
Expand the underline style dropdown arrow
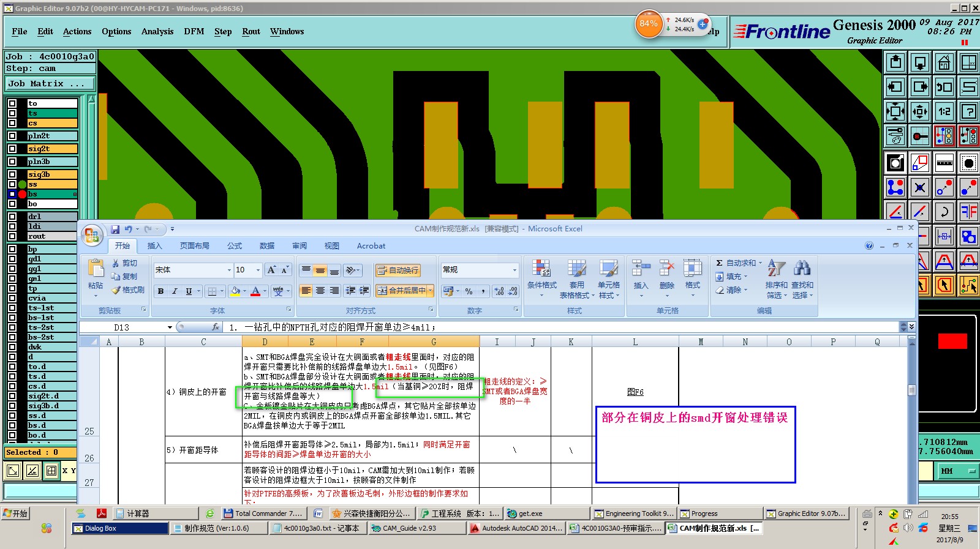[197, 291]
